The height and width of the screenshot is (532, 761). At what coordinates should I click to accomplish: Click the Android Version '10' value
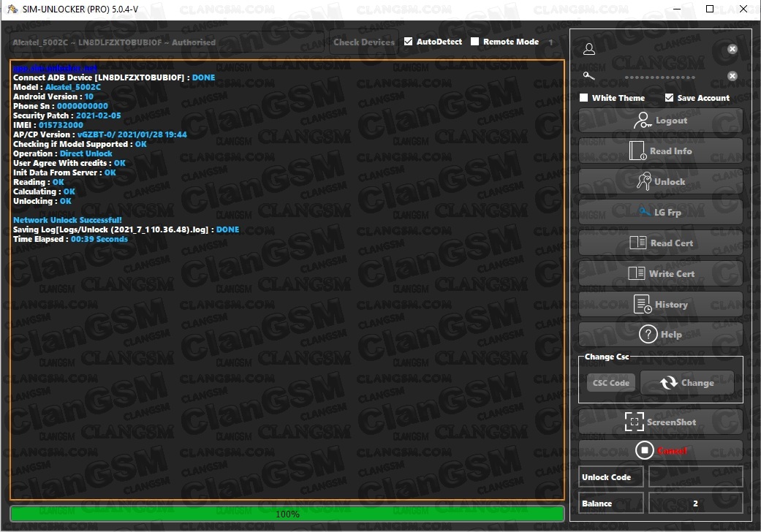click(88, 96)
